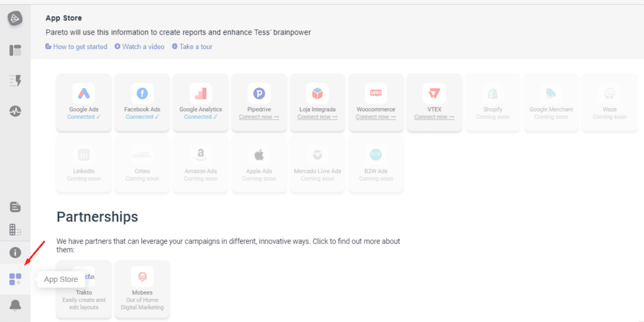The height and width of the screenshot is (322, 644).
Task: Open the Google Ads connected card
Action: [84, 103]
